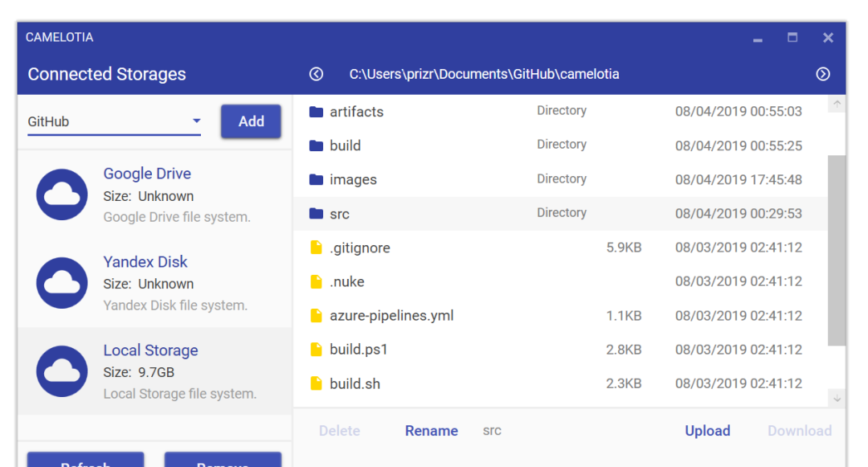
Task: Click the build.sh file icon
Action: tap(316, 383)
